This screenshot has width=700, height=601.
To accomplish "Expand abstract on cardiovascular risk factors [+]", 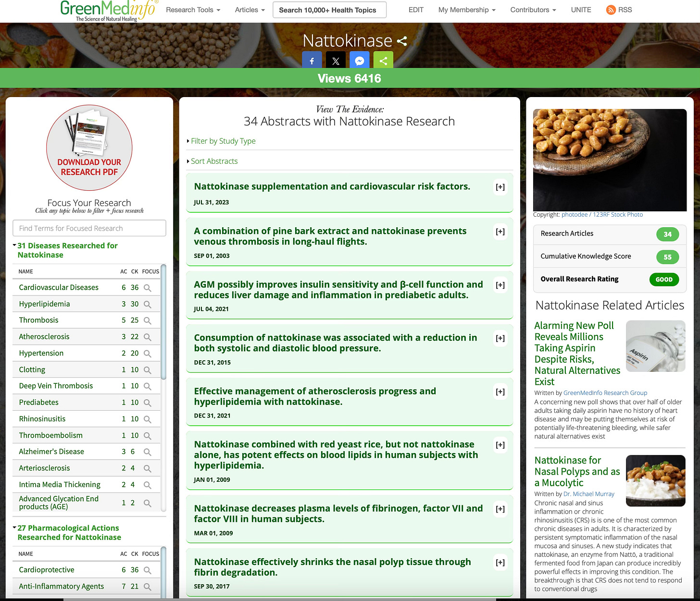I will pos(500,187).
